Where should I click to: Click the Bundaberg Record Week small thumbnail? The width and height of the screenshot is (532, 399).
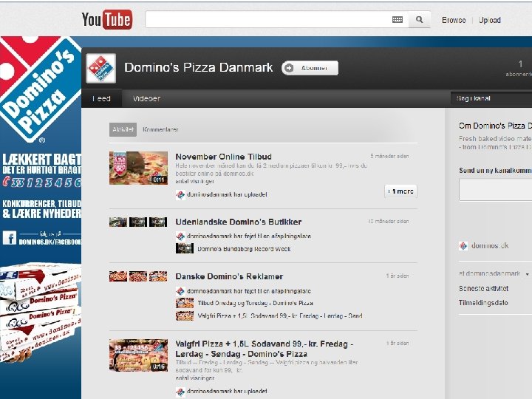(185, 249)
